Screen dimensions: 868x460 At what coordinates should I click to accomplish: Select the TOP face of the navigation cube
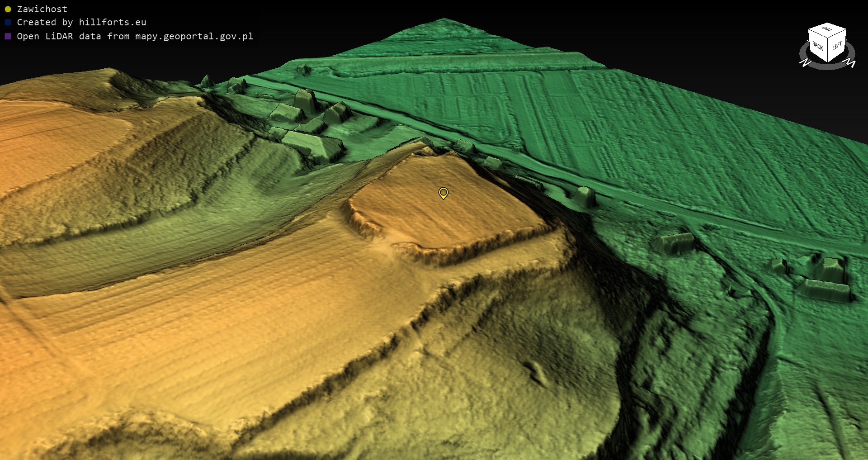coord(827,29)
